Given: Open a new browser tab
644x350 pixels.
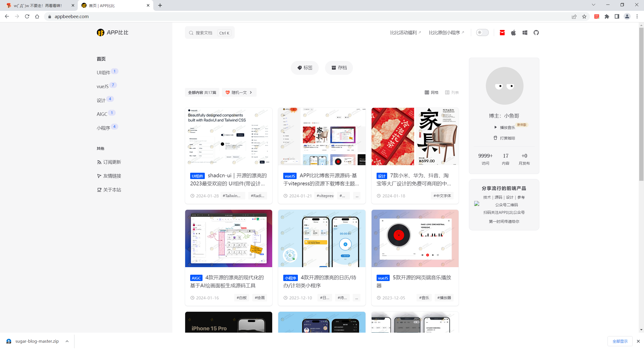Looking at the screenshot, I should [160, 5].
